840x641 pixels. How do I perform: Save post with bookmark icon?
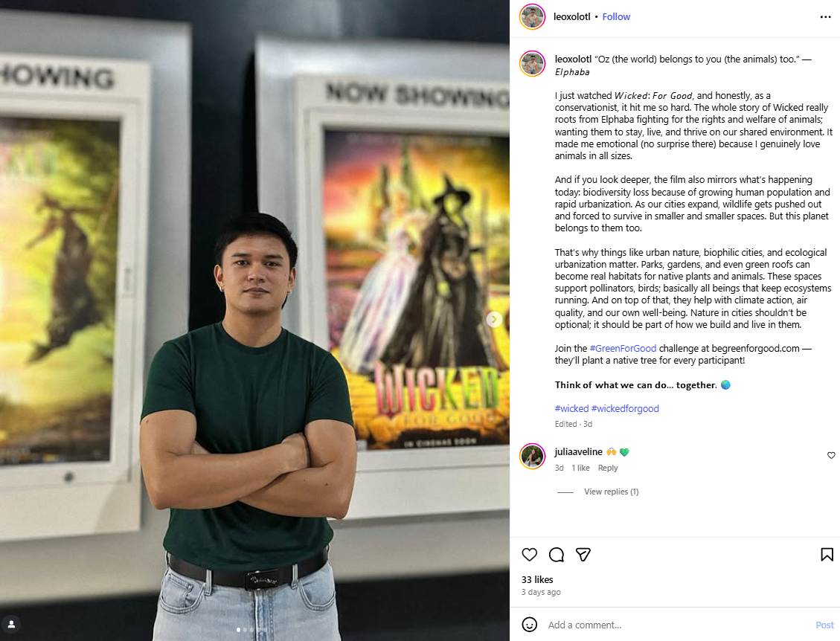coord(827,555)
